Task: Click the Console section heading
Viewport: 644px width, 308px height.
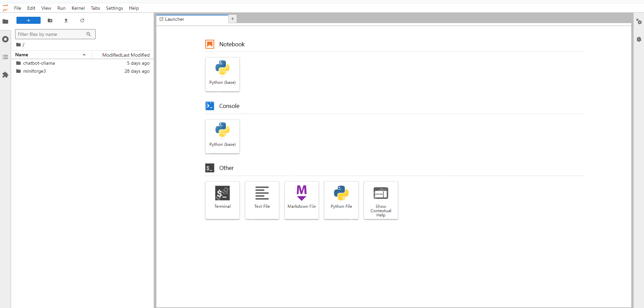Action: pyautogui.click(x=229, y=106)
